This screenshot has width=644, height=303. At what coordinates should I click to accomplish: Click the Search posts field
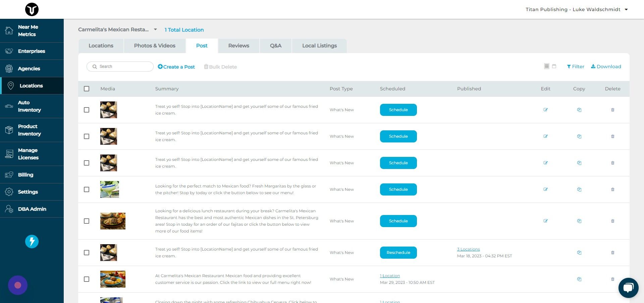tap(120, 67)
